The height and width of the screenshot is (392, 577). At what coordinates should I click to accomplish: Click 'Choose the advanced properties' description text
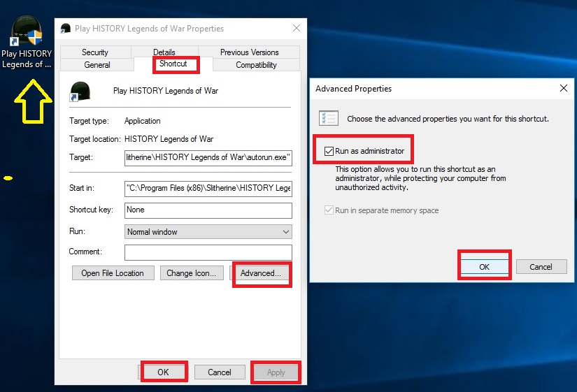pos(448,119)
